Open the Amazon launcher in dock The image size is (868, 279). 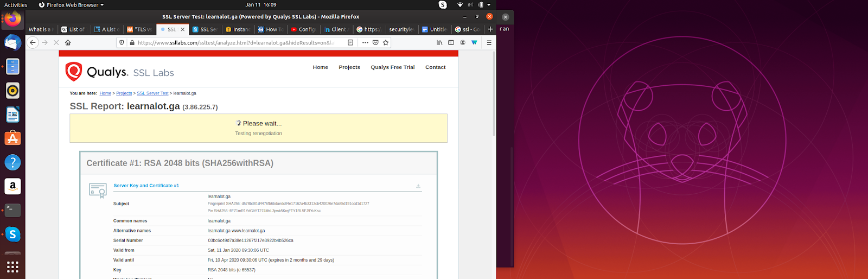12,186
